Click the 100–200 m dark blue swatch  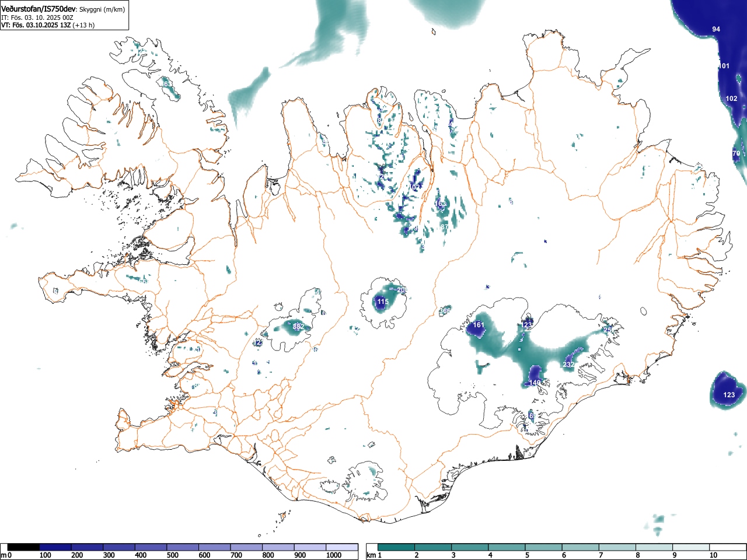pos(55,548)
